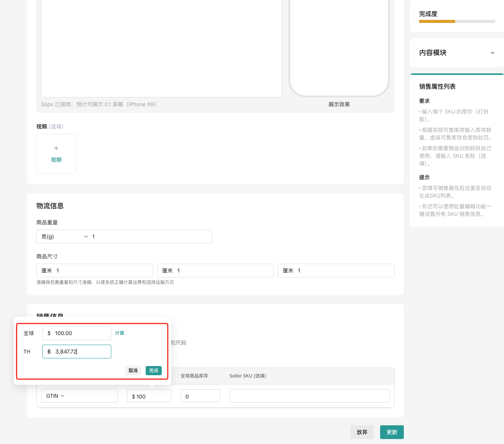Screen dimensions: 504x444
Task: Click the Seller SKU text input
Action: [x=309, y=396]
